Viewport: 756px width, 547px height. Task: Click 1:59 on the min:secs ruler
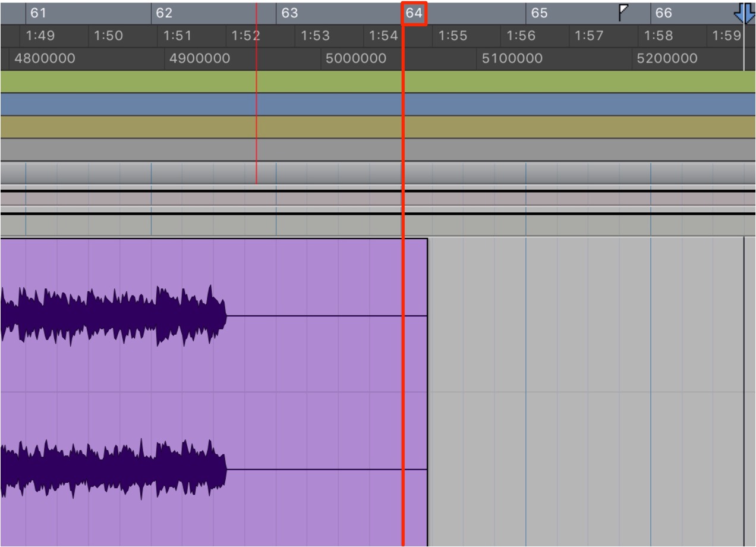[x=727, y=36]
